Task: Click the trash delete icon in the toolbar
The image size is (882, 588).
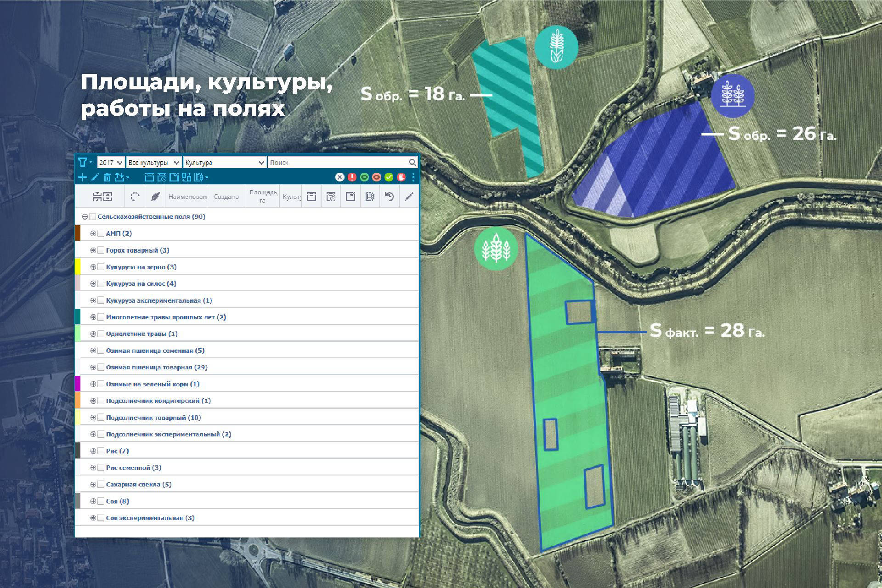Action: [107, 177]
